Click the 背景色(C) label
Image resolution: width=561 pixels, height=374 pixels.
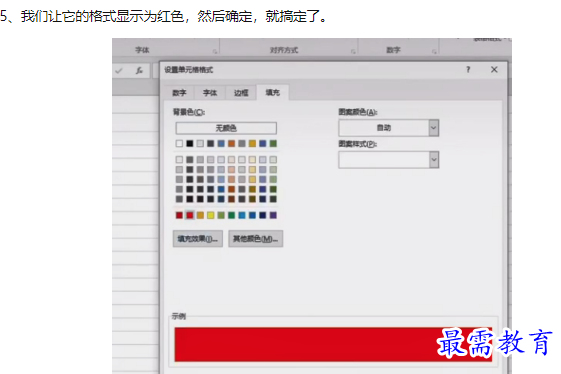(189, 112)
